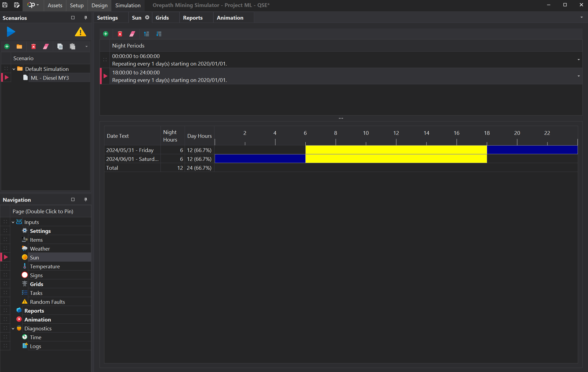
Task: Add a new scenario with green plus icon
Action: tap(7, 46)
